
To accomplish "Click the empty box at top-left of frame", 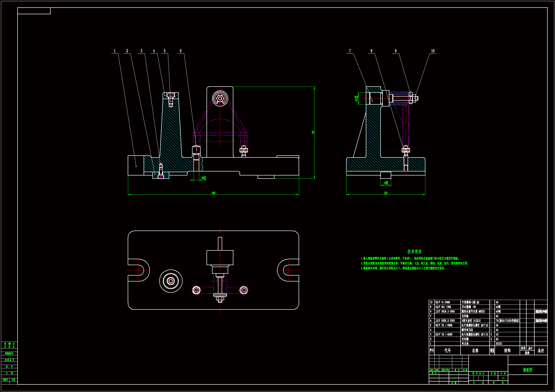I will (x=34, y=11).
